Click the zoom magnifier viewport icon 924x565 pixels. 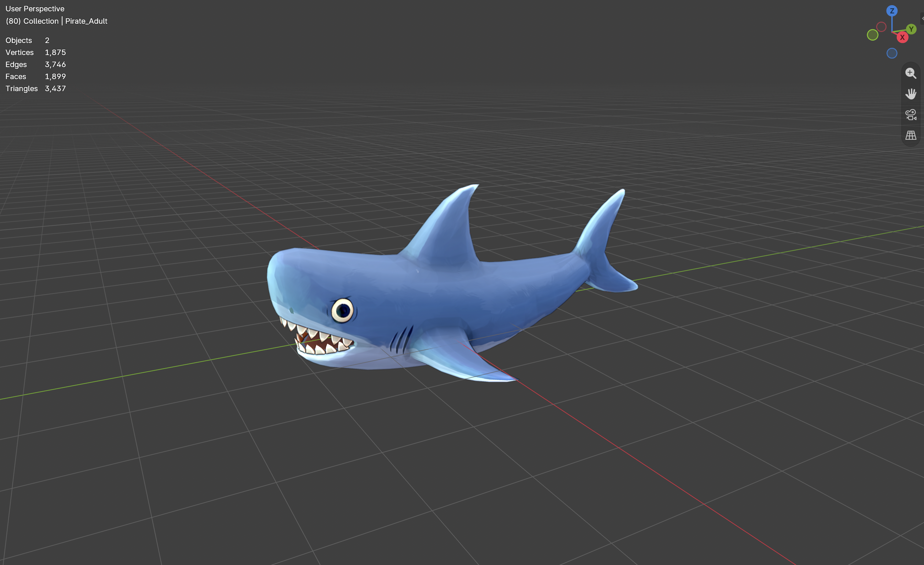click(911, 73)
